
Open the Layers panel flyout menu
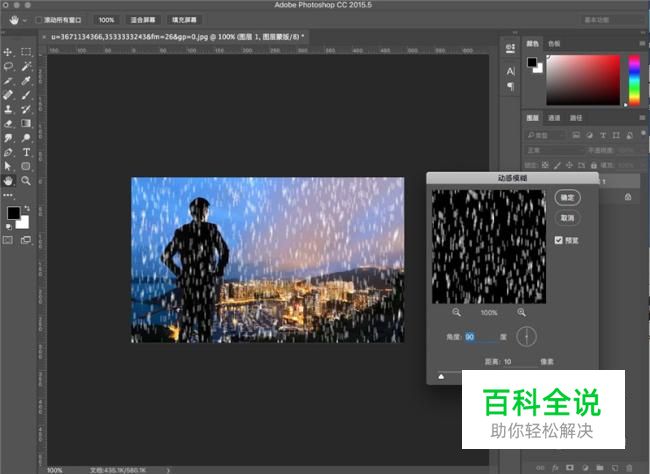642,118
